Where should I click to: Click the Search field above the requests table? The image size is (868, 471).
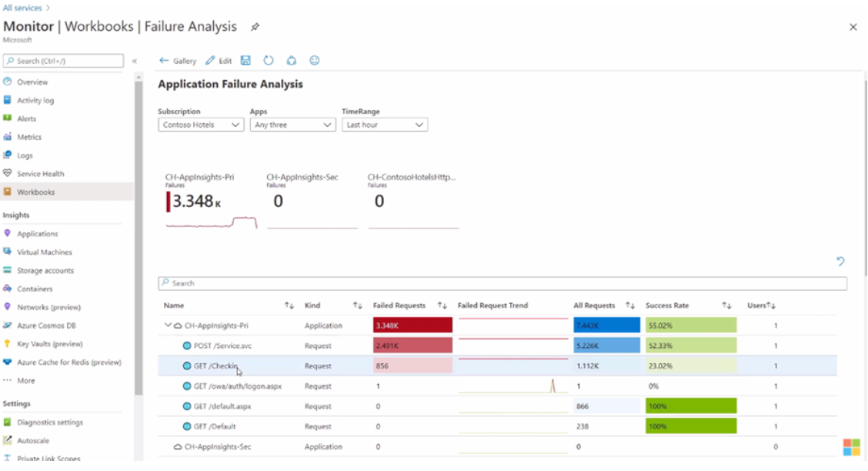tap(502, 283)
